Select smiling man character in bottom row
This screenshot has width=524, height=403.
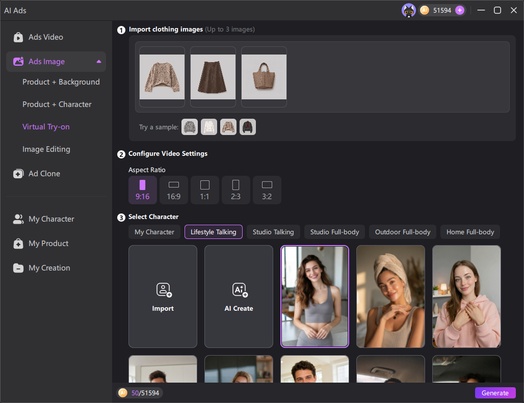coord(314,369)
